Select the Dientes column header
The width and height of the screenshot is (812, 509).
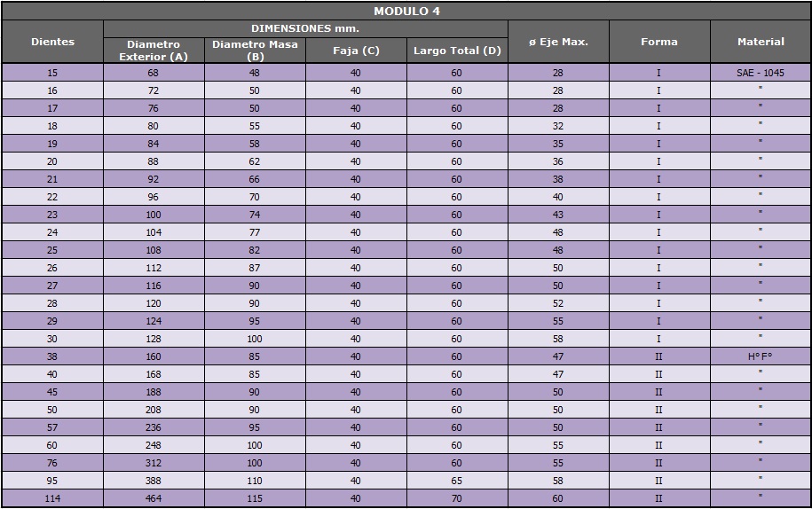pos(52,42)
